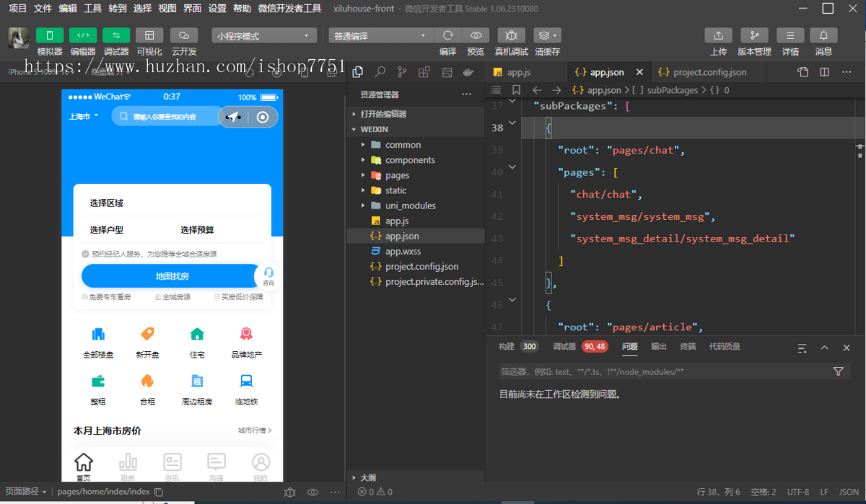Viewport: 866px width, 504px height.
Task: Click the compile refresh icon
Action: tap(448, 35)
